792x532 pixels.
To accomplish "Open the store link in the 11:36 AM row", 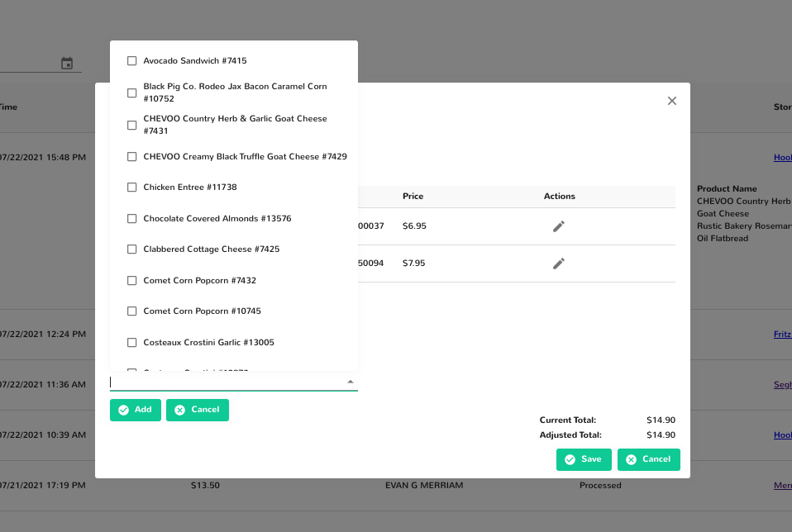I will pyautogui.click(x=782, y=385).
